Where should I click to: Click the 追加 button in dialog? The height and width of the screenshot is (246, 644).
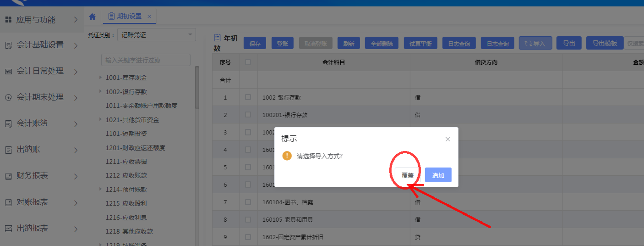(x=438, y=175)
